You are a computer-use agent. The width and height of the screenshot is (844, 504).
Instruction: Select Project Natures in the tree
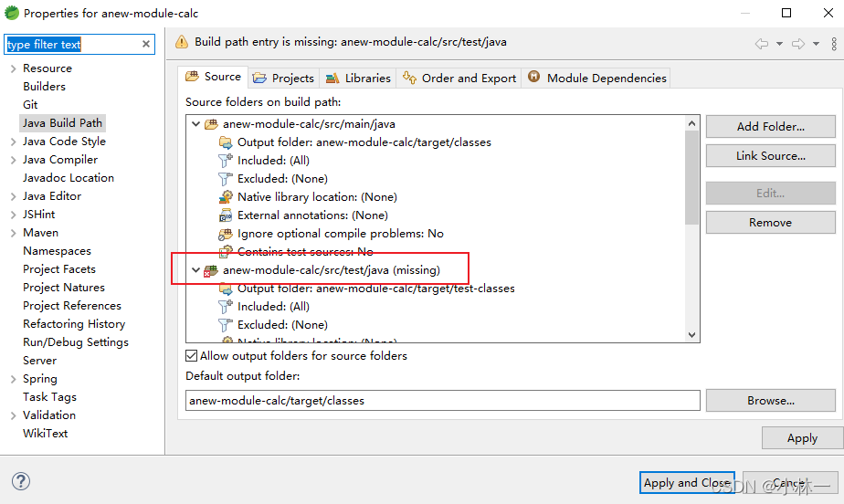pyautogui.click(x=64, y=288)
